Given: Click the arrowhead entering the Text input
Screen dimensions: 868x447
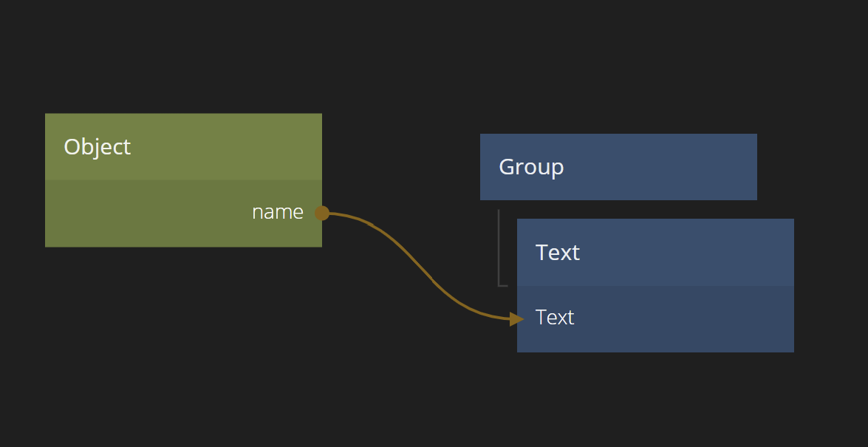Looking at the screenshot, I should (x=516, y=318).
